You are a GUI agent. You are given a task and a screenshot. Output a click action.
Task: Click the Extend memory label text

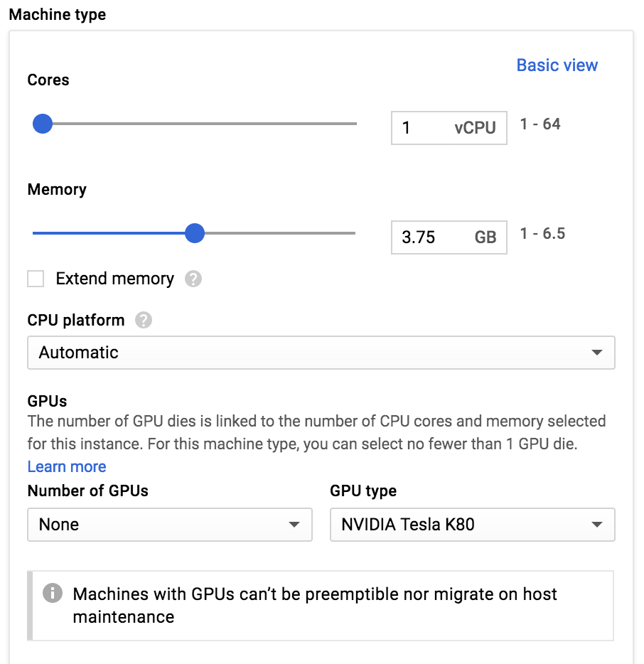point(114,279)
